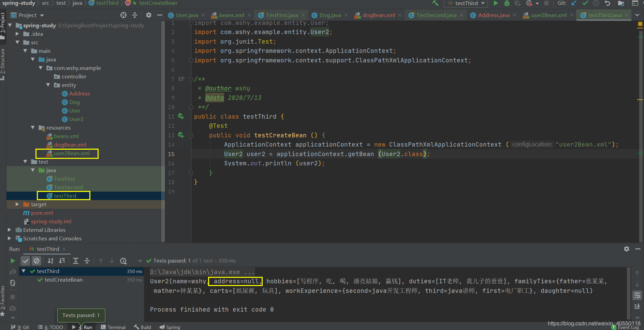
Task: Toggle soft-wrap in console output
Action: [637, 295]
